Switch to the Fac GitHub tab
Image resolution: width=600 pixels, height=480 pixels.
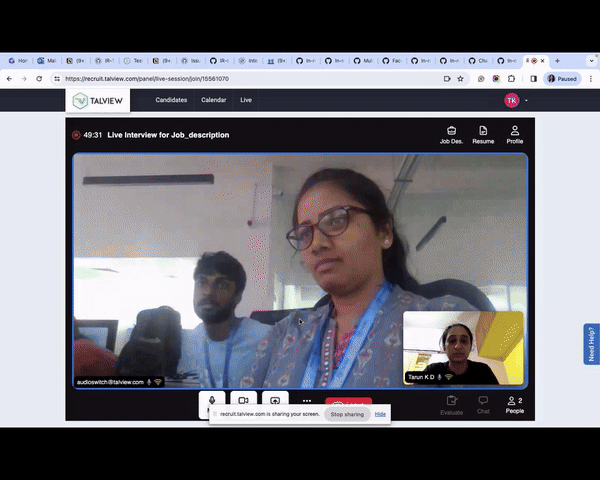pos(391,61)
